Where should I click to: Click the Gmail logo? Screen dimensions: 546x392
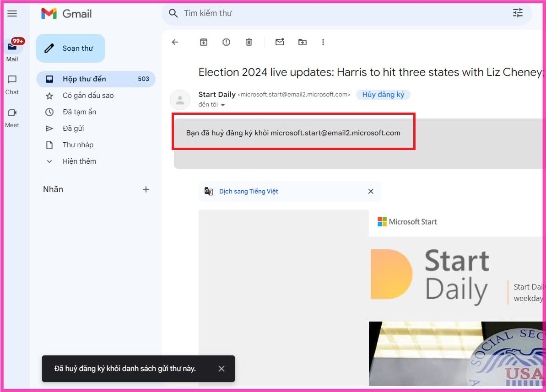pyautogui.click(x=66, y=14)
